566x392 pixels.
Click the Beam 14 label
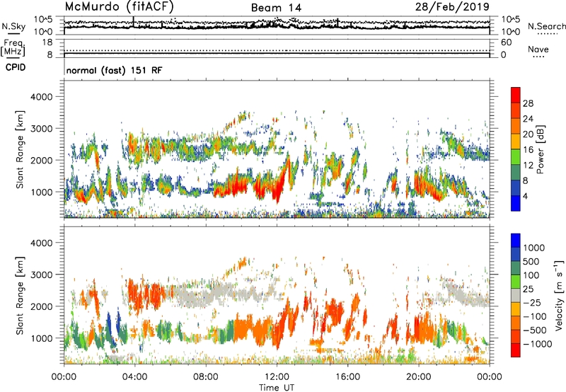tap(276, 8)
